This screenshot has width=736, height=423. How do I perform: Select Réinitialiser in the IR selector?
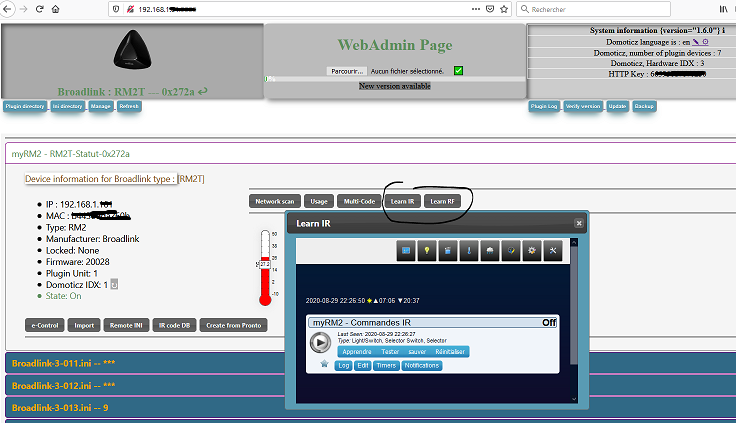[x=450, y=352]
